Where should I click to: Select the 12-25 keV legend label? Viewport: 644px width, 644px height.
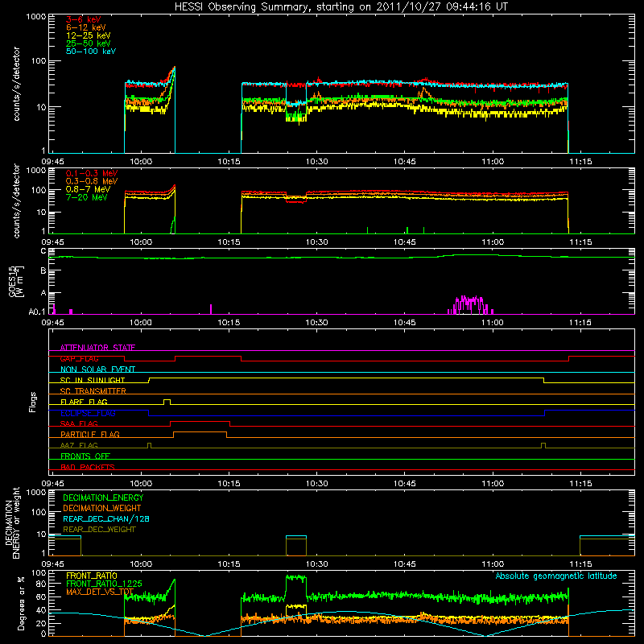(89, 35)
